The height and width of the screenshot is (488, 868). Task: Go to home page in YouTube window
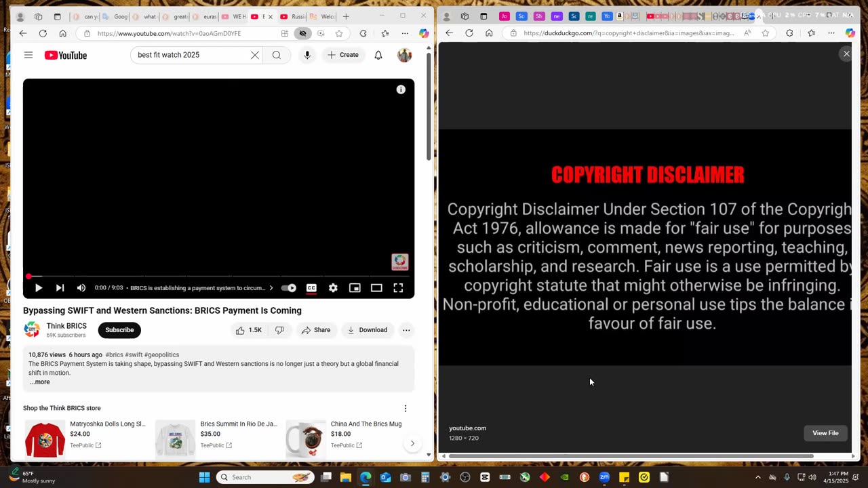pyautogui.click(x=62, y=33)
